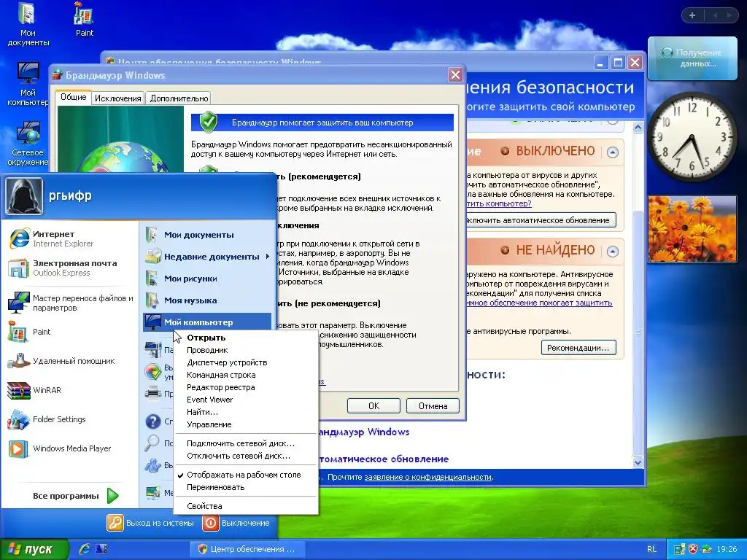The width and height of the screenshot is (747, 560).
Task: Choose Проводник in context menu
Action: point(245,350)
